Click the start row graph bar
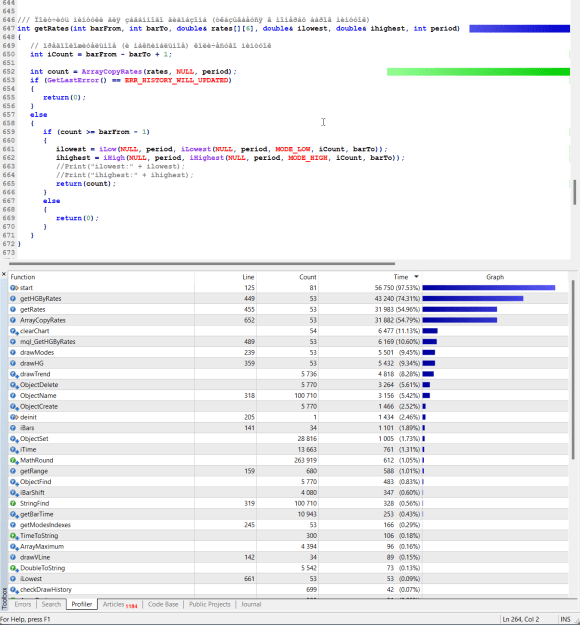 tap(489, 288)
